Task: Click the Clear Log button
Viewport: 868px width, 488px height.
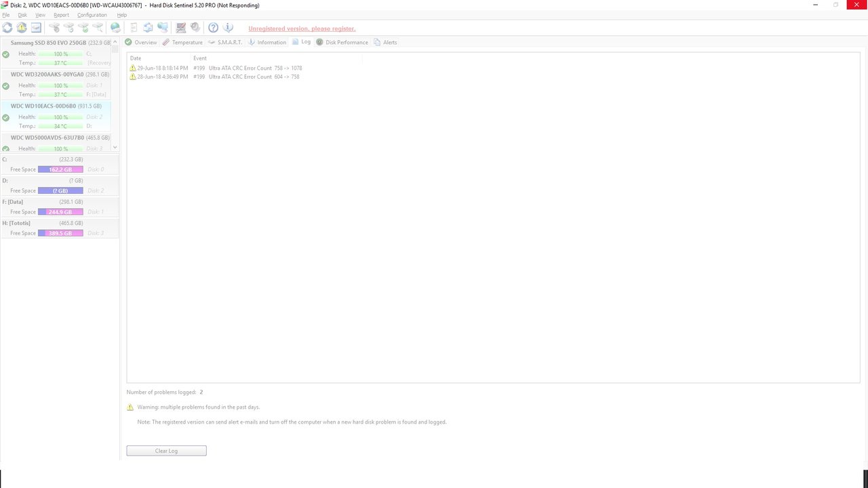Action: point(166,451)
